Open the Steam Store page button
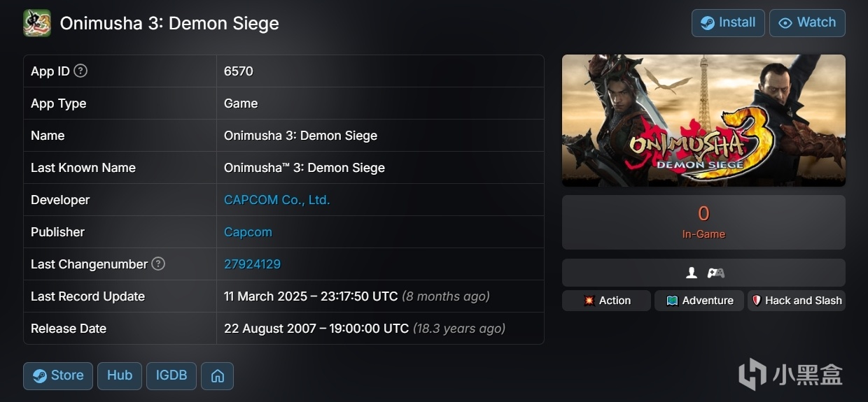The image size is (868, 402). tap(58, 375)
